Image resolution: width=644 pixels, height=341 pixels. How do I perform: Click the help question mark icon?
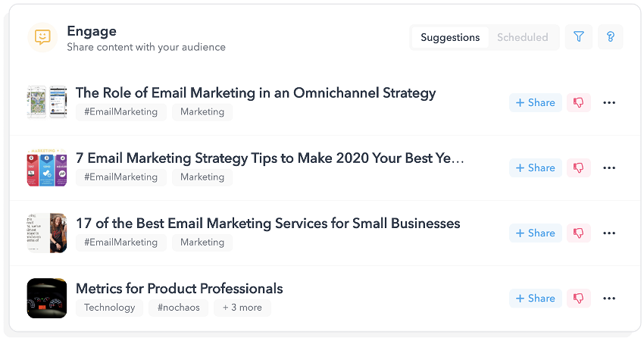[x=610, y=37]
